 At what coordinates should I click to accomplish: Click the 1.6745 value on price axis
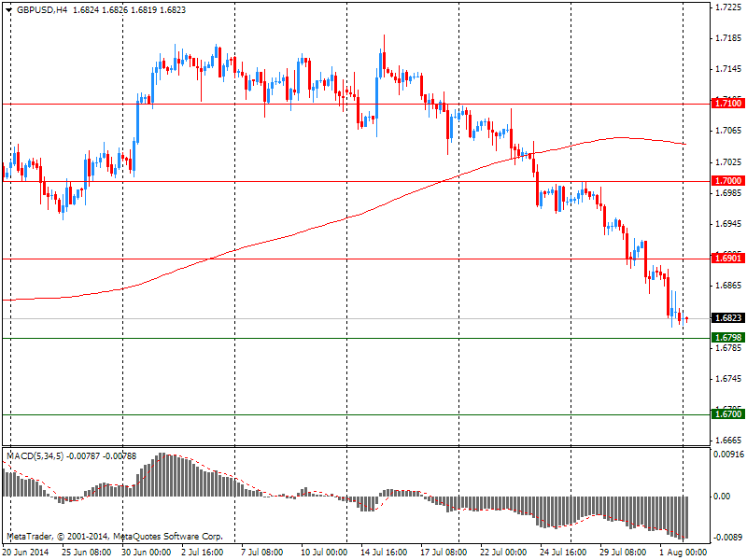(728, 379)
